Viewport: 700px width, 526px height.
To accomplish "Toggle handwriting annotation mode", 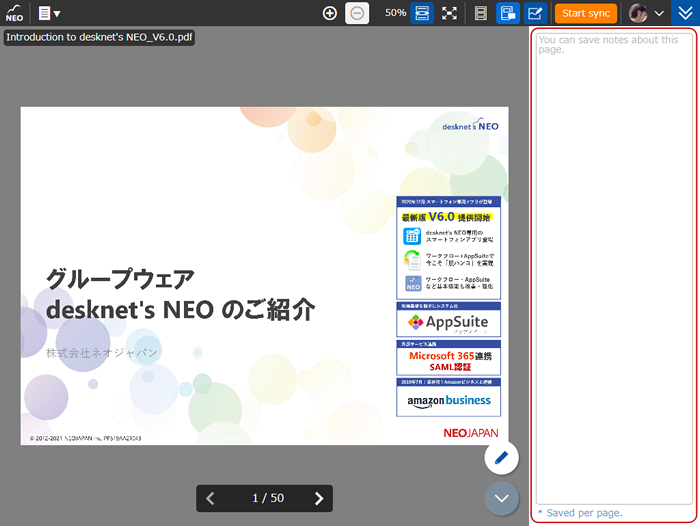I will tap(535, 13).
